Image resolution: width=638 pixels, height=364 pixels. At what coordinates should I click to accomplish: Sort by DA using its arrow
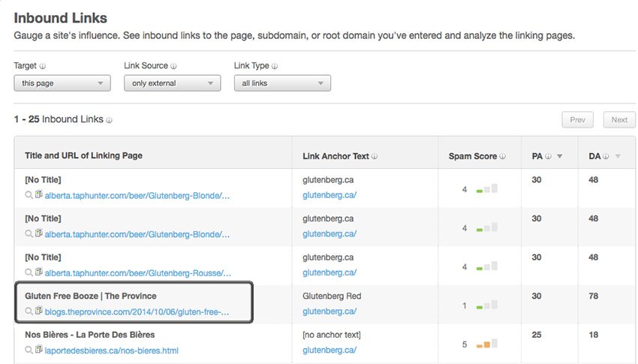(x=618, y=156)
